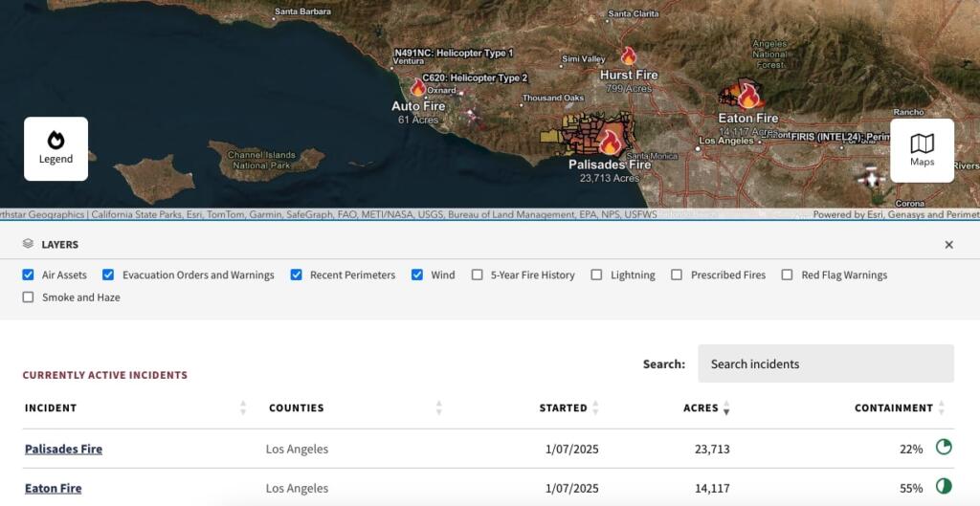Click the Search incidents input field
This screenshot has width=980, height=506.
(x=825, y=363)
